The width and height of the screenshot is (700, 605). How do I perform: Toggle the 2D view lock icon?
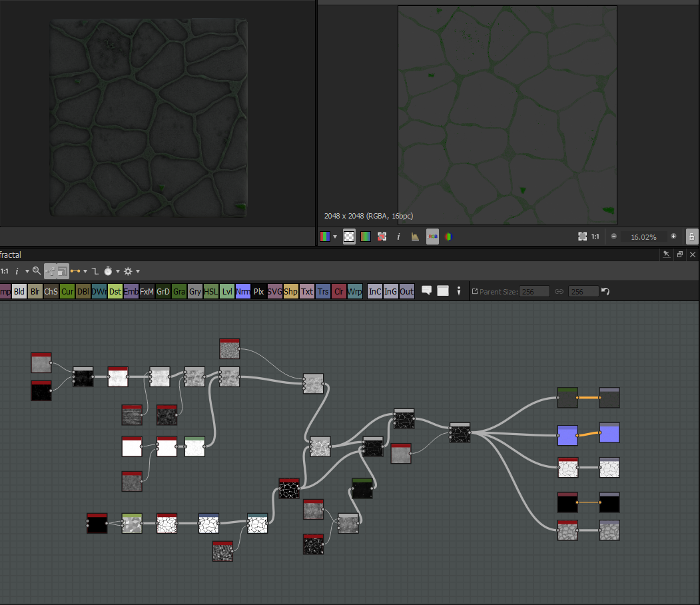[x=691, y=237]
